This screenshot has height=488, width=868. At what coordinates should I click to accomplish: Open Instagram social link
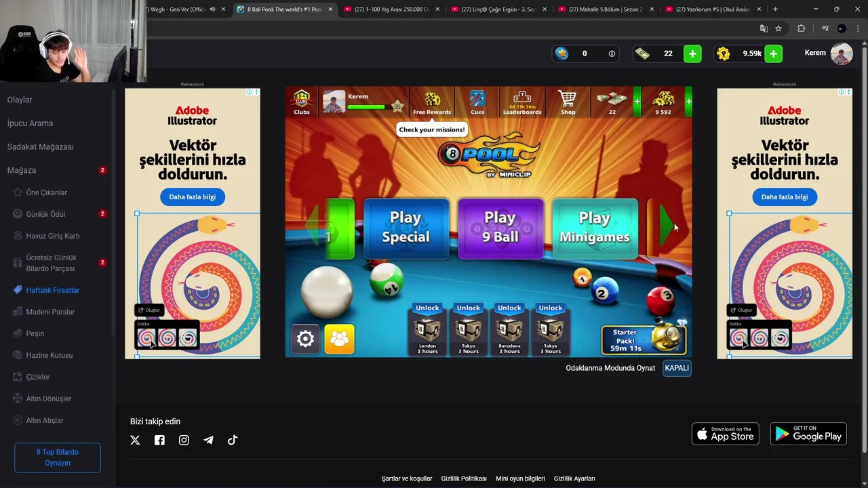(x=184, y=440)
